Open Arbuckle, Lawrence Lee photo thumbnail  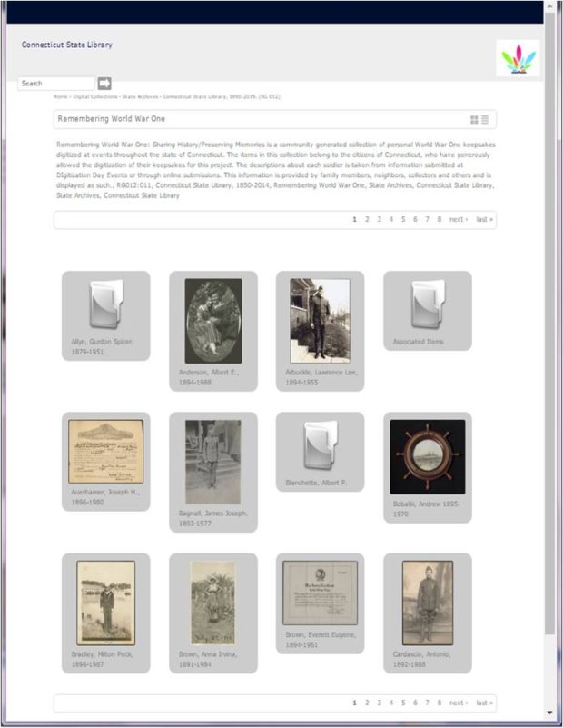pos(320,321)
